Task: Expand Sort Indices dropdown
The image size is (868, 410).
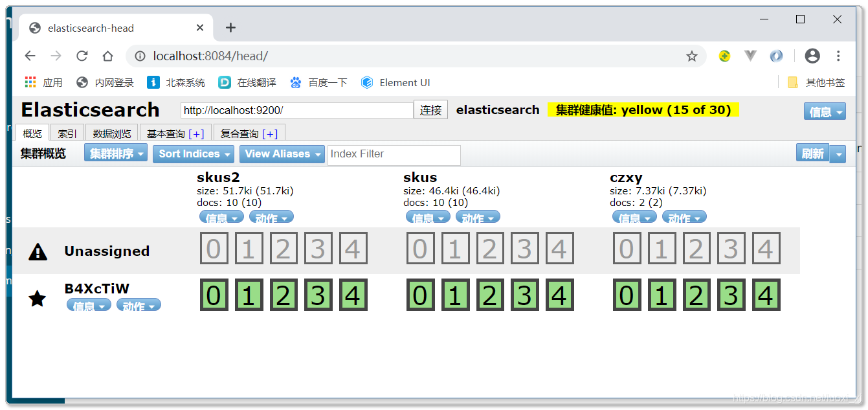Action: (x=194, y=154)
